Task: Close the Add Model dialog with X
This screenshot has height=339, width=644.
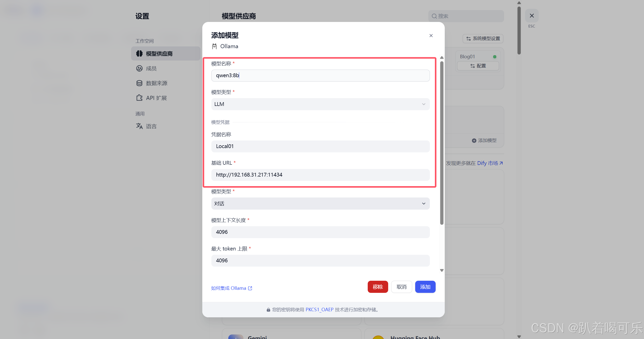Action: click(431, 36)
